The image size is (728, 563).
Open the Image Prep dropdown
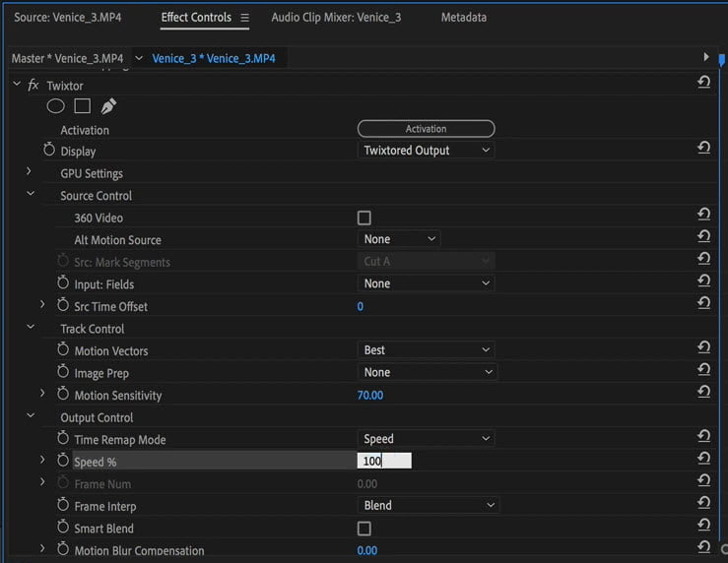[x=428, y=372]
